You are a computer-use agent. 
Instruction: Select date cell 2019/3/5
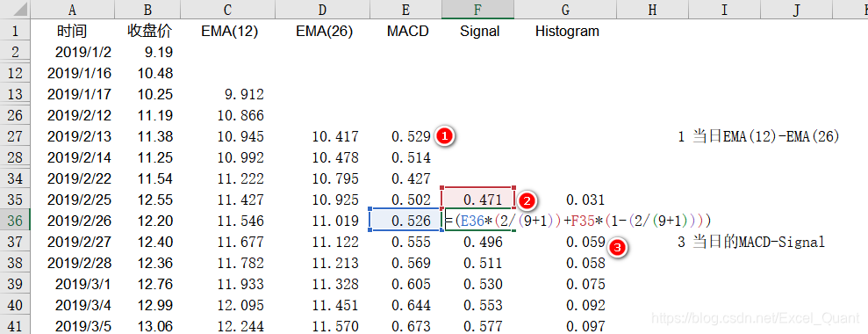[73, 326]
